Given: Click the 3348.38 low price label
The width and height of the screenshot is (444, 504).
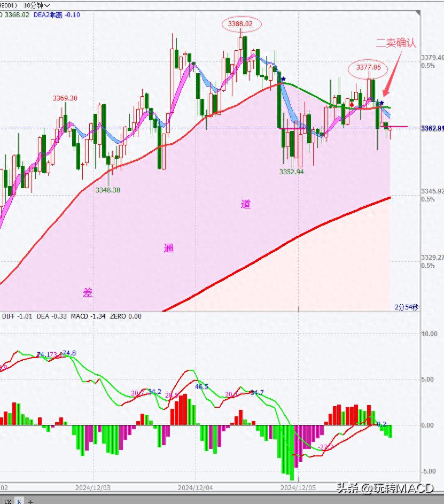Looking at the screenshot, I should tap(108, 190).
